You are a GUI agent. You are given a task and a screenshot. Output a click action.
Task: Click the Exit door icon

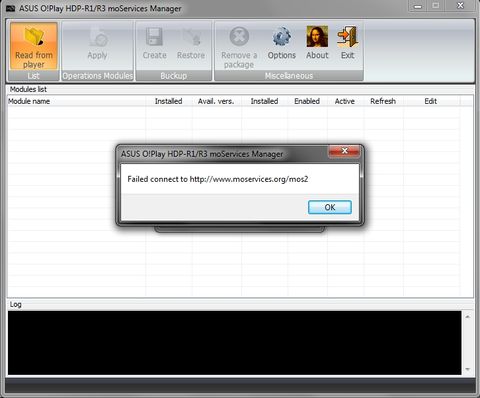click(347, 37)
